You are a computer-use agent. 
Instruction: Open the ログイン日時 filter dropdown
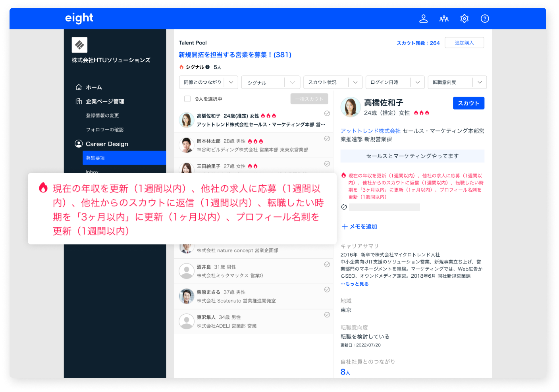[395, 82]
